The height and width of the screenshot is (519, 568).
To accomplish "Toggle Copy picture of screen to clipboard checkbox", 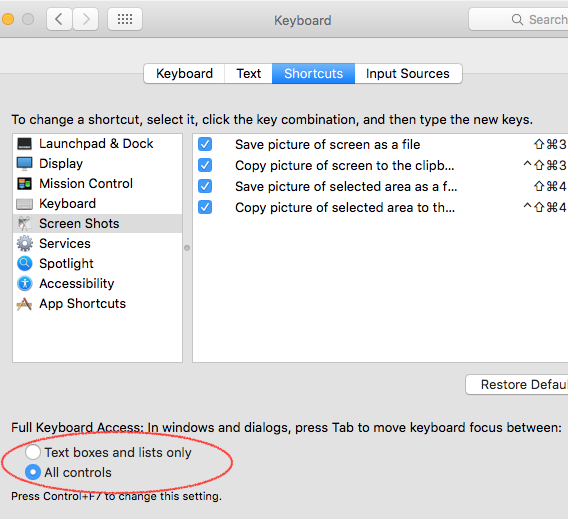I will coord(205,165).
